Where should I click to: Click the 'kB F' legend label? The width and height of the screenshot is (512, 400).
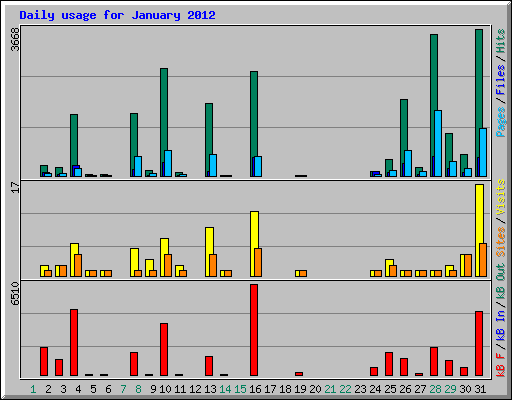pos(501,365)
